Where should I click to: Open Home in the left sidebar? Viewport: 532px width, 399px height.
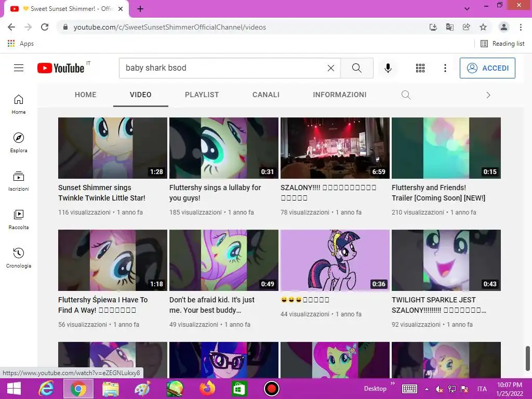pos(19,104)
